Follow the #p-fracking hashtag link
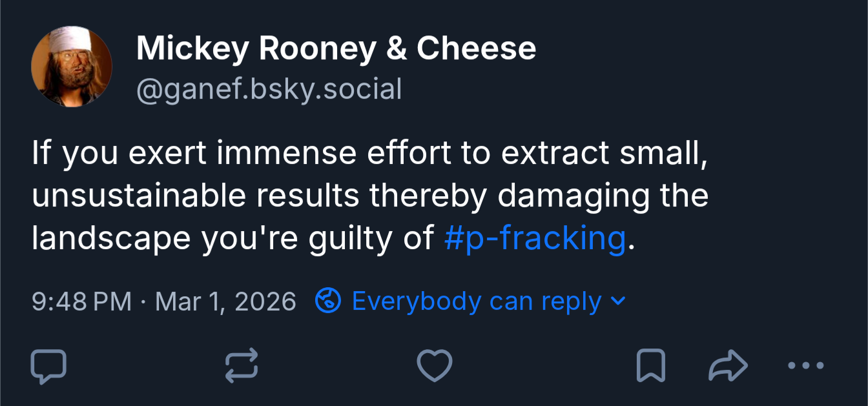Viewport: 868px width, 406px height. click(535, 238)
